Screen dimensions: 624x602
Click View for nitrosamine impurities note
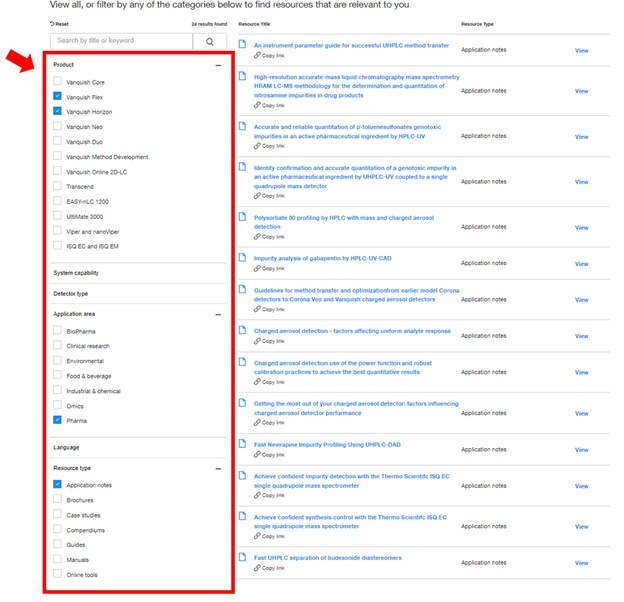tap(581, 91)
